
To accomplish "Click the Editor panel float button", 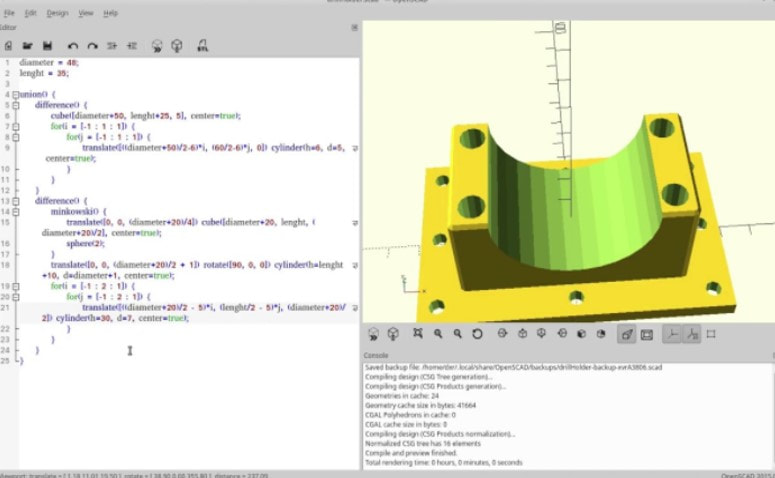I will click(x=354, y=28).
